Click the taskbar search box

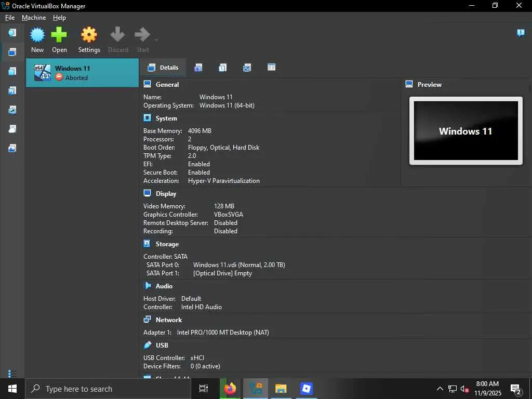(108, 389)
